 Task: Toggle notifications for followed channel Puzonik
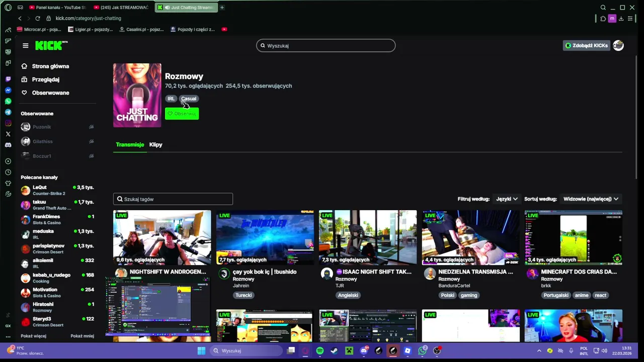coord(91,127)
